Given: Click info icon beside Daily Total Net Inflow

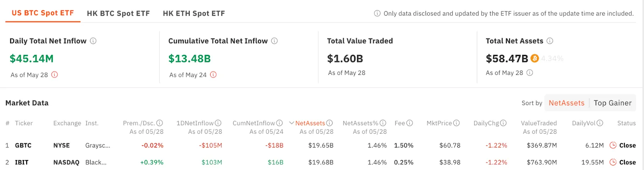Looking at the screenshot, I should [x=93, y=41].
